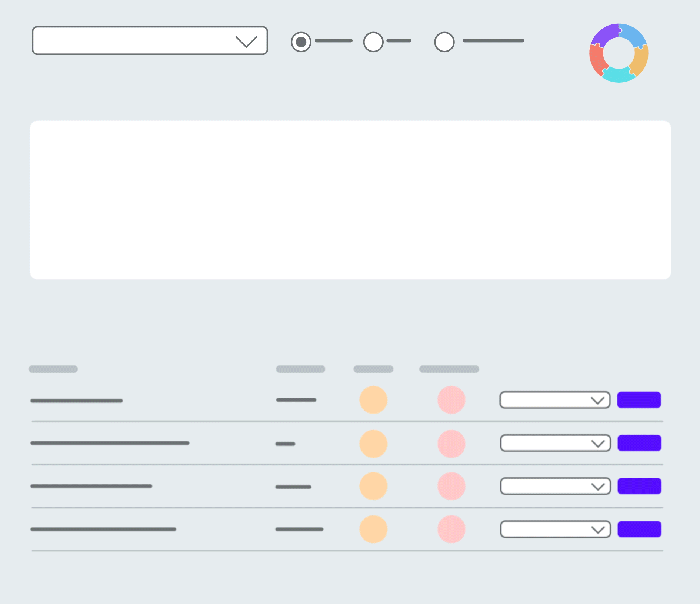Click the pink circle in second row
Image resolution: width=700 pixels, height=604 pixels.
click(x=451, y=444)
